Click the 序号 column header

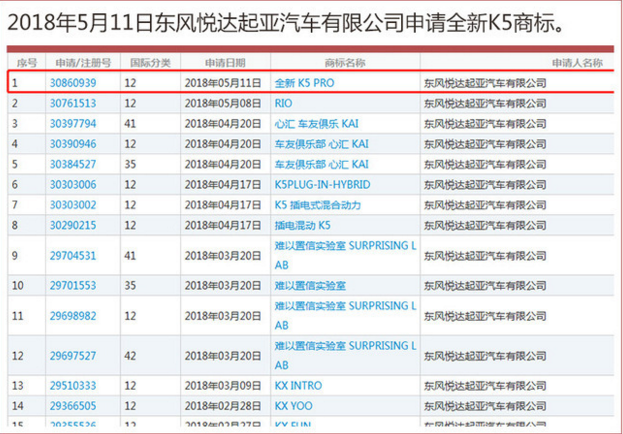[x=27, y=63]
